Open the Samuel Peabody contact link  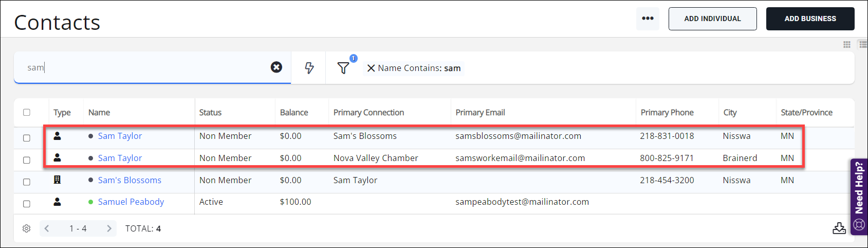tap(131, 202)
